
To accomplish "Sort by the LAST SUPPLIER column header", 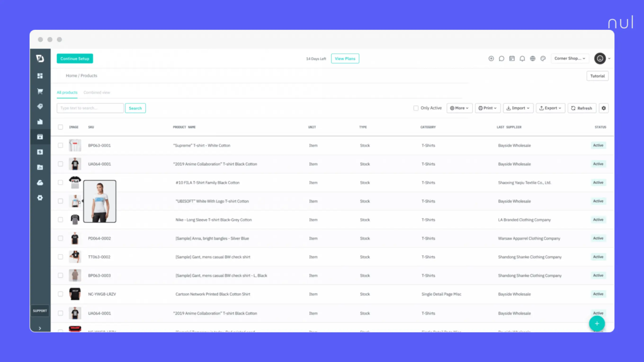I will (509, 127).
